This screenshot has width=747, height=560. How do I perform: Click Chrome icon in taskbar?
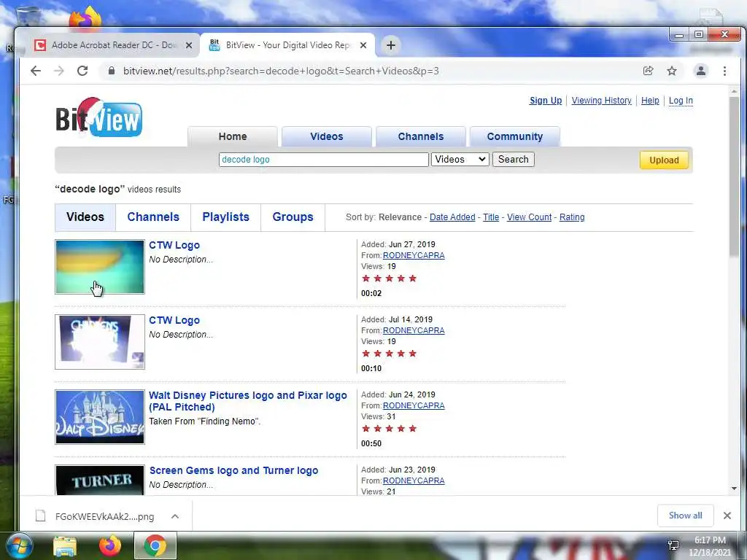click(155, 546)
